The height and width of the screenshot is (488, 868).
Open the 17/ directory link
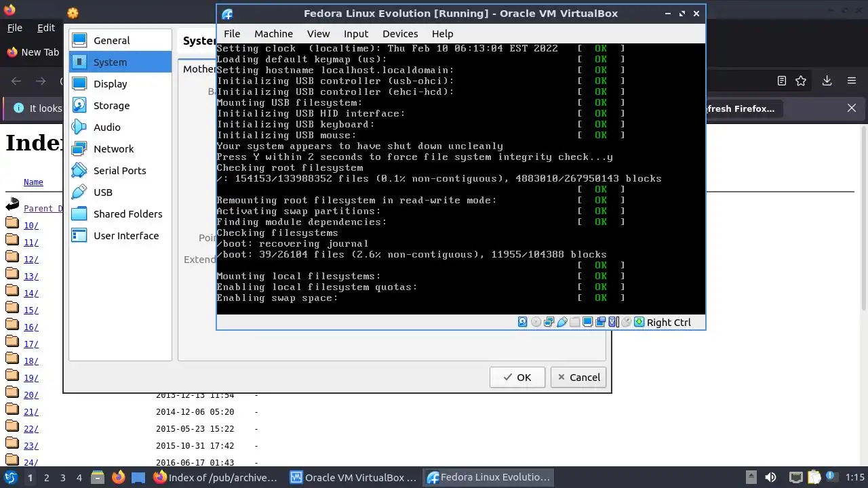pyautogui.click(x=31, y=344)
